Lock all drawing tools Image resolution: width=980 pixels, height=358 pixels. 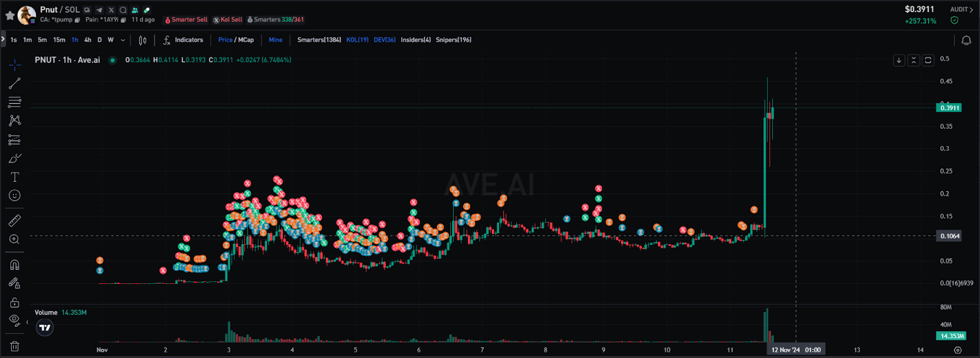[15, 302]
